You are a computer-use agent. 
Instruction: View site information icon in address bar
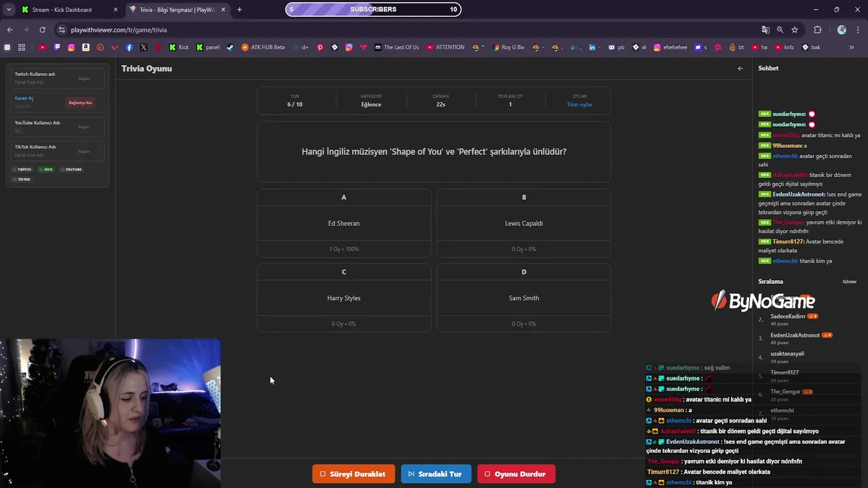62,30
